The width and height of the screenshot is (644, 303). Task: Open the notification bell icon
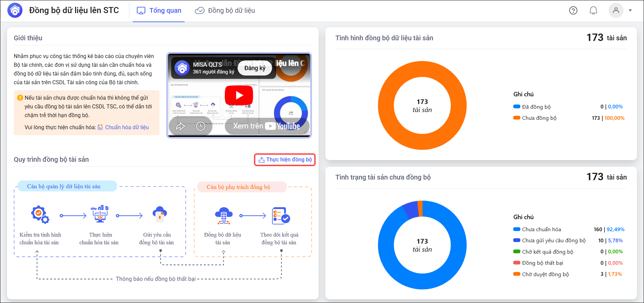pyautogui.click(x=593, y=10)
